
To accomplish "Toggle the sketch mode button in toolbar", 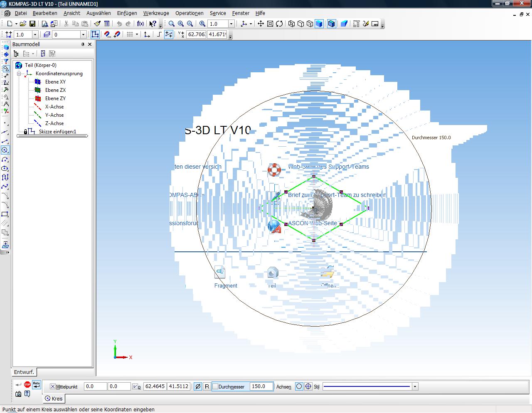I will point(95,34).
